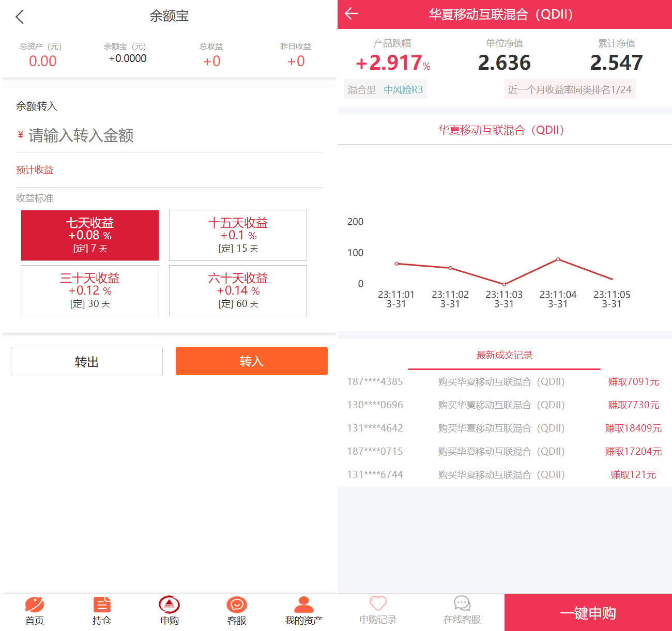This screenshot has width=672, height=631.
Task: Switch to the 最新成交记录 tab
Action: tap(504, 355)
